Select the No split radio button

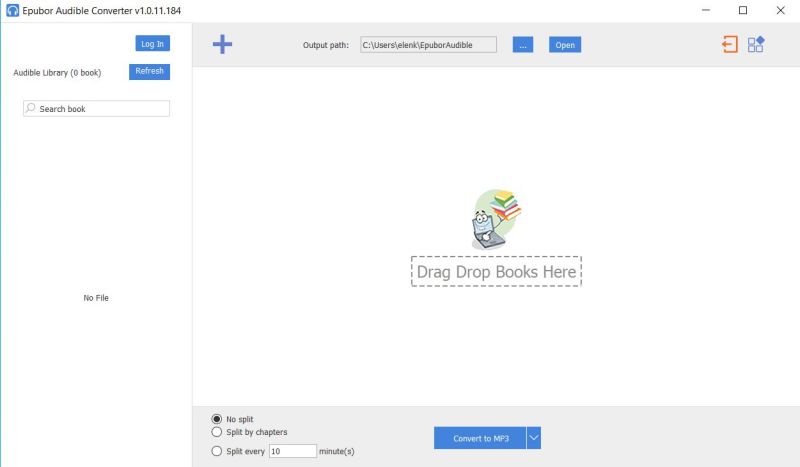tap(217, 419)
